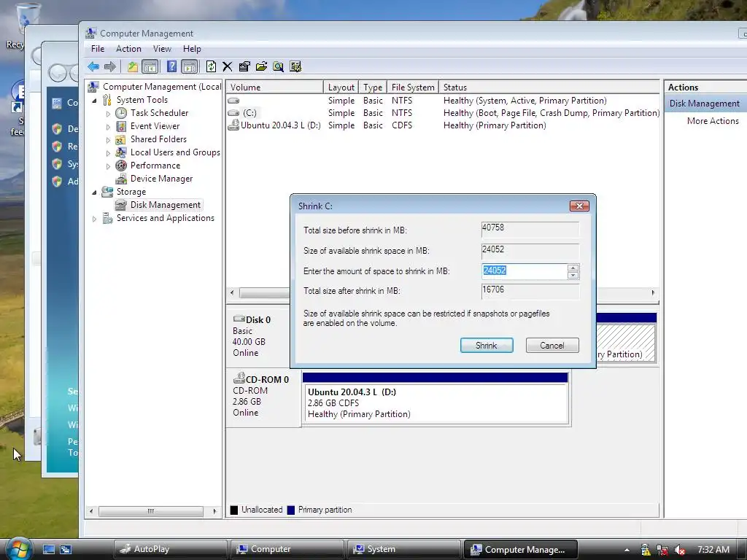
Task: Click Local Users and Groups icon
Action: (x=122, y=152)
